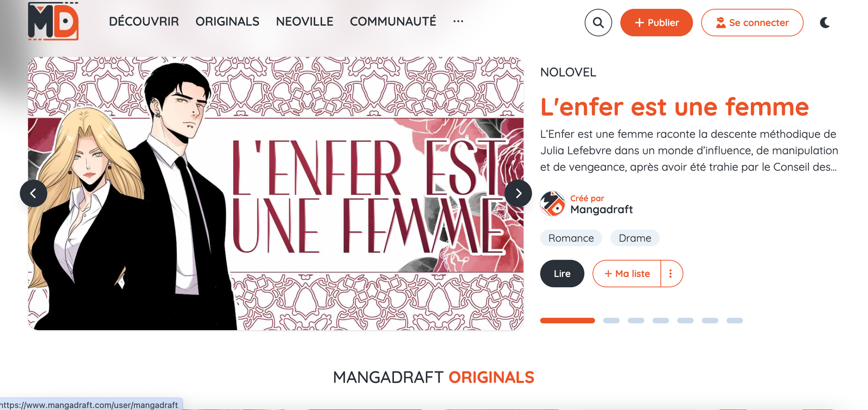Click Se connecter to log in
This screenshot has width=868, height=410.
point(752,23)
